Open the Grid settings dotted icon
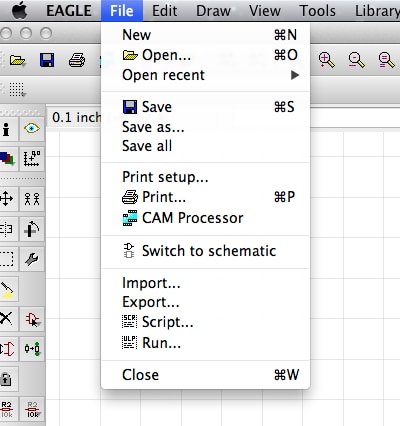Viewport: 400px width, 426px height. click(x=17, y=89)
